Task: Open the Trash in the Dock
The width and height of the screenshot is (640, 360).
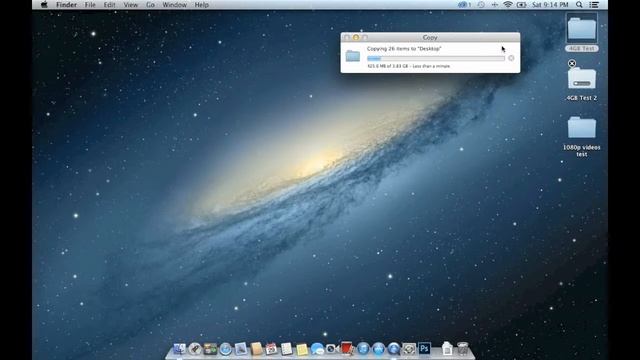Action: [x=462, y=349]
